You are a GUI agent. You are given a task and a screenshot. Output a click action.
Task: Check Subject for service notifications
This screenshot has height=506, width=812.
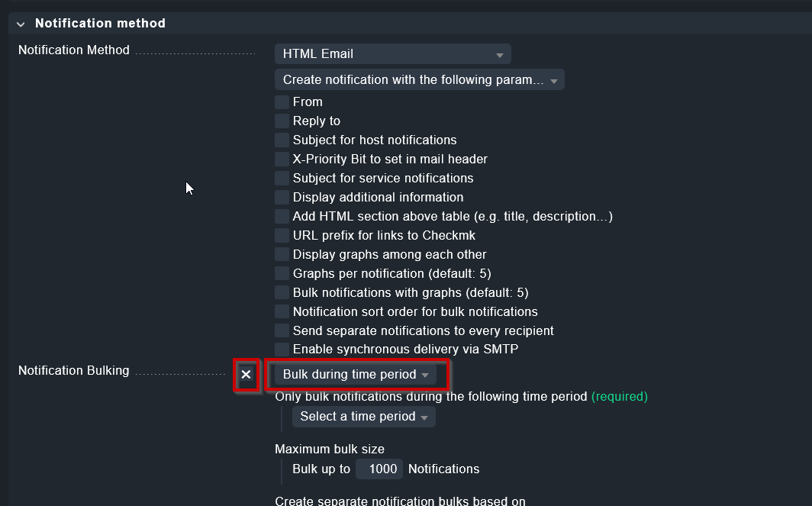(282, 178)
